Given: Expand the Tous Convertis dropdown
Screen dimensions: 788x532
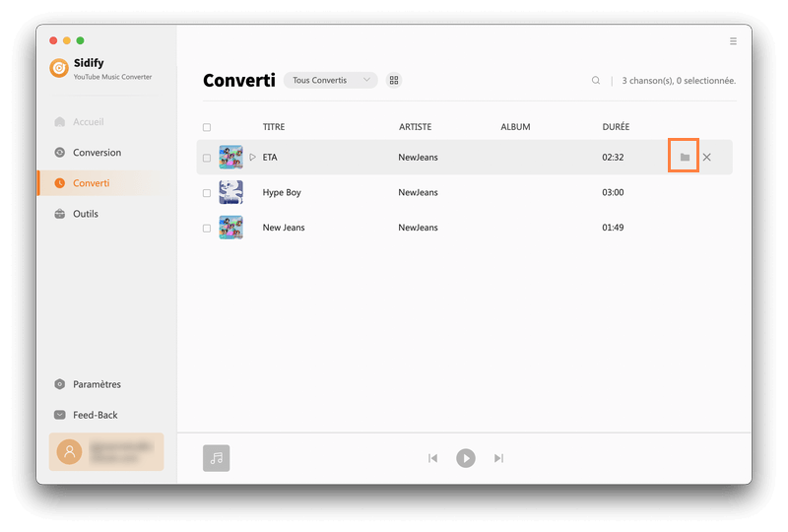Looking at the screenshot, I should (330, 81).
